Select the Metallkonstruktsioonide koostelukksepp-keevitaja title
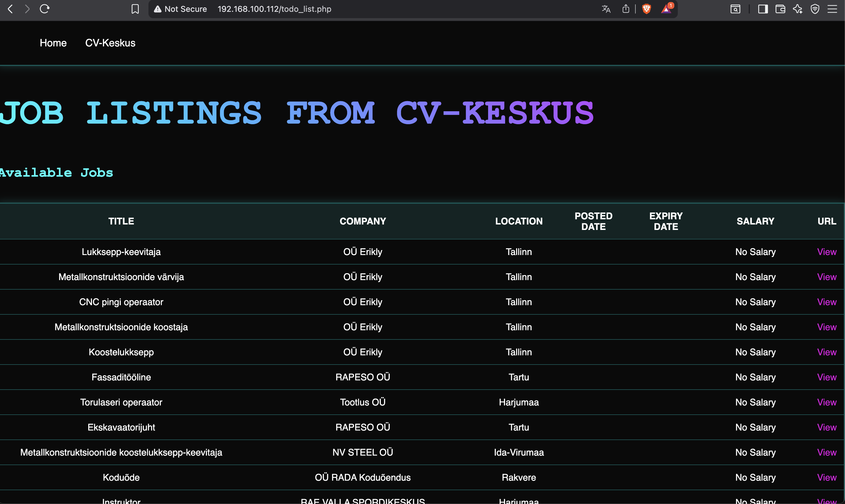 [x=121, y=452]
